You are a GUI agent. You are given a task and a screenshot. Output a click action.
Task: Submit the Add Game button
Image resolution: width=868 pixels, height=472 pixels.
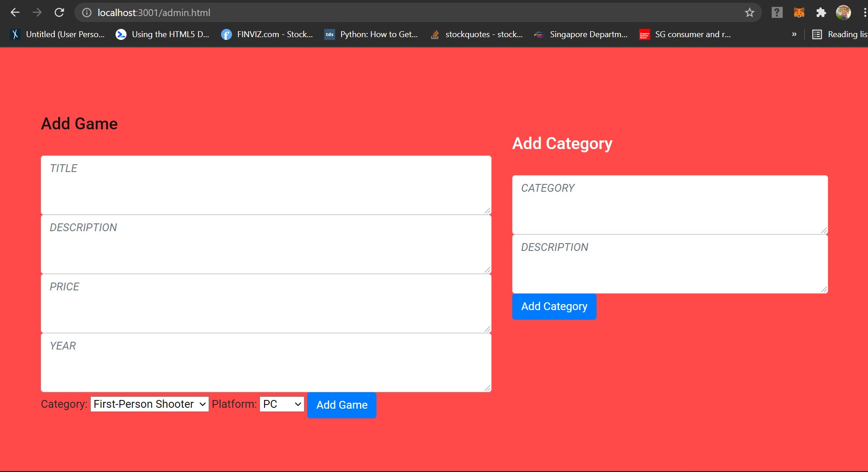tap(342, 405)
